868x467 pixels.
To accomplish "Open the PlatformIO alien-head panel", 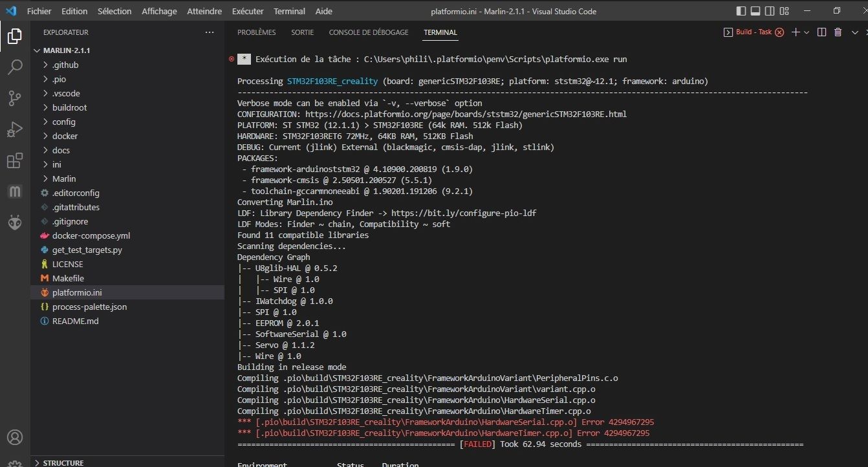I will coord(14,223).
